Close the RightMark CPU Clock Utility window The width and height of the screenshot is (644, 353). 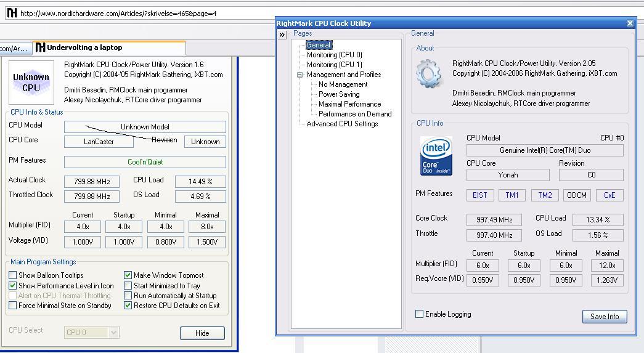630,23
